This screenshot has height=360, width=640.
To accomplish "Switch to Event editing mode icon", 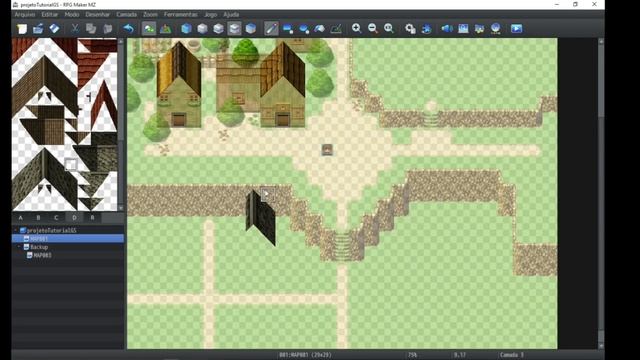I will (x=165, y=29).
